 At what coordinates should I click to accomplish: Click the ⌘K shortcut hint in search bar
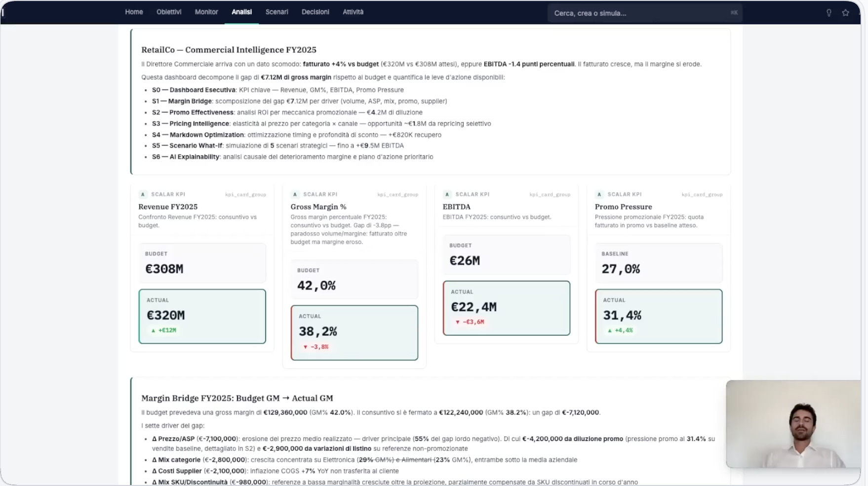coord(734,13)
